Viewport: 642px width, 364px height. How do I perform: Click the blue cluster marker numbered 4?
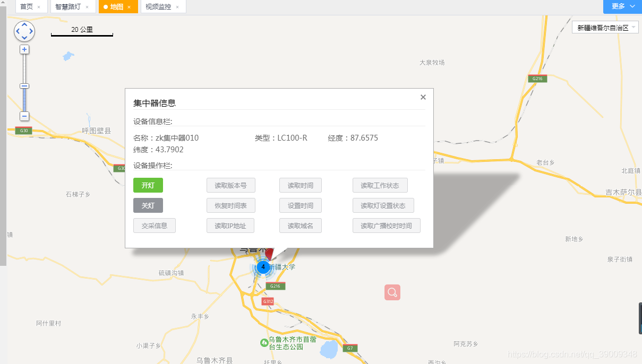pyautogui.click(x=263, y=267)
